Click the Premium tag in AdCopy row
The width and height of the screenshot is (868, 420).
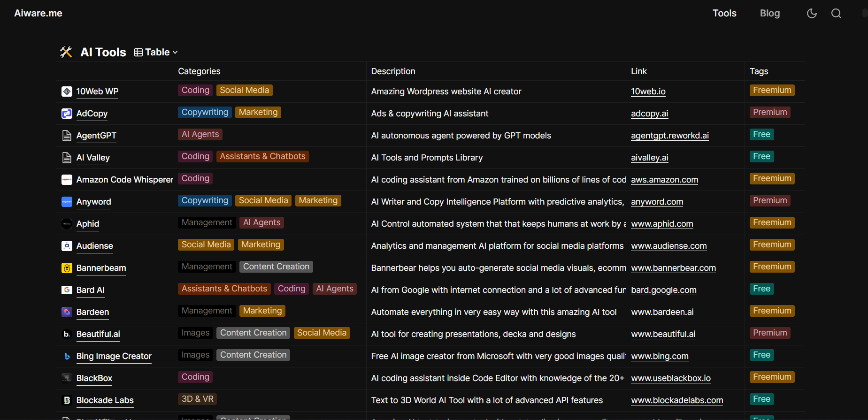pos(770,112)
